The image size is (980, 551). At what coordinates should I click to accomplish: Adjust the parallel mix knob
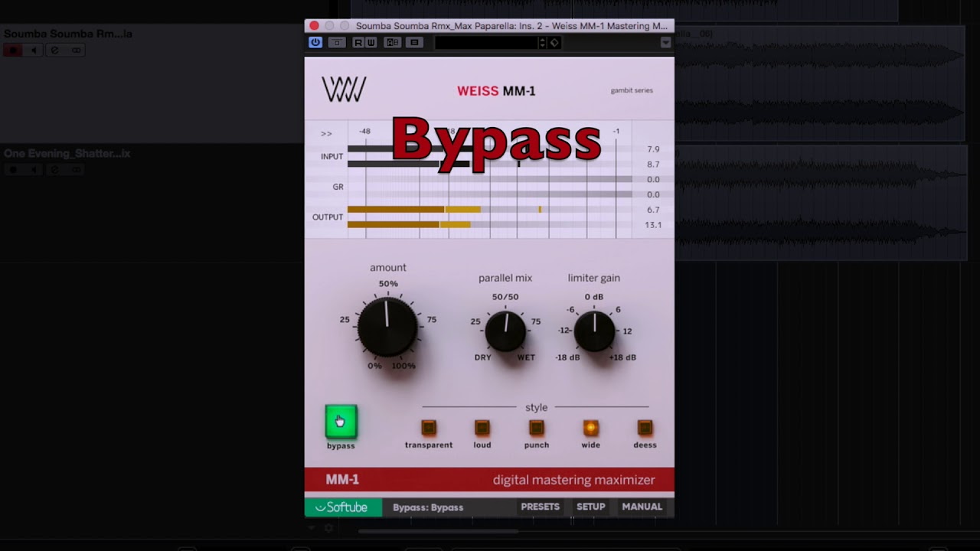point(505,331)
